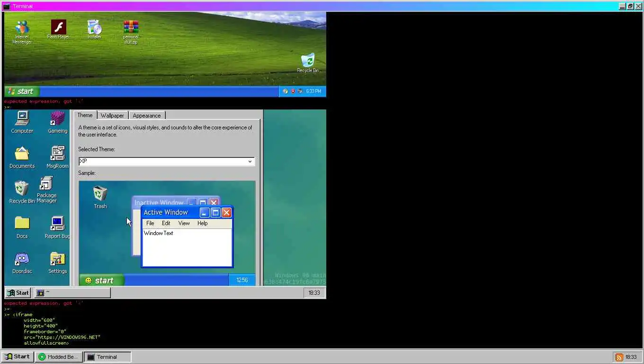This screenshot has height=364, width=644.
Task: Open Edit menu in the Active Window sample
Action: [166, 223]
